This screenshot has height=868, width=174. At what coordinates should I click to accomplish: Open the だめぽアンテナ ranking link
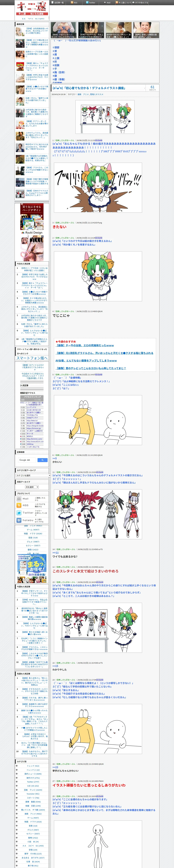(x=32, y=418)
